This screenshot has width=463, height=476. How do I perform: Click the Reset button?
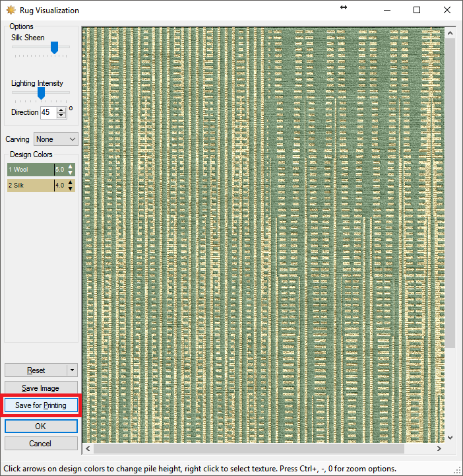click(36, 370)
